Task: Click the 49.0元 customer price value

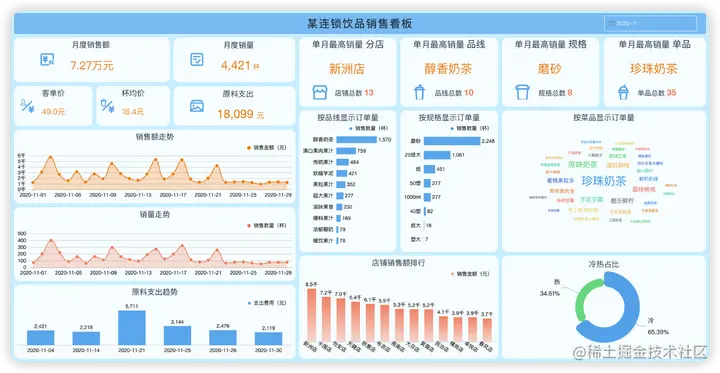Action: click(53, 112)
